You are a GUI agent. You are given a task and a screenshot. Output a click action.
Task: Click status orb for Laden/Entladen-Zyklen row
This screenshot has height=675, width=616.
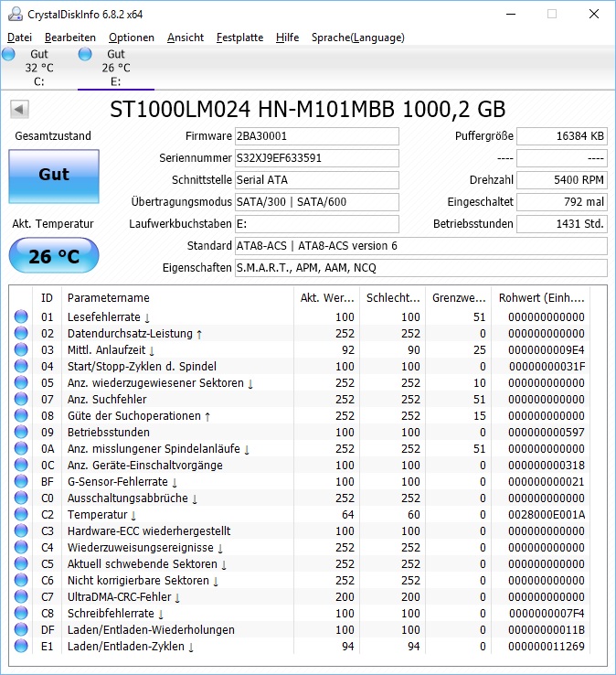click(x=21, y=646)
